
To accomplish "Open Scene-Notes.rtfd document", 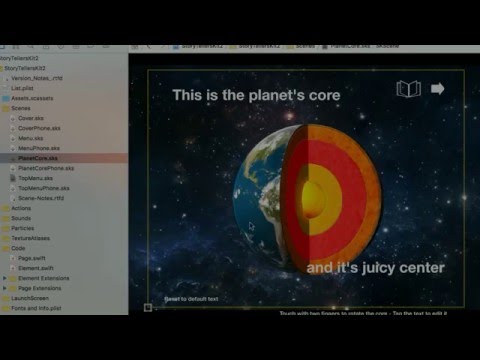I will pos(41,198).
